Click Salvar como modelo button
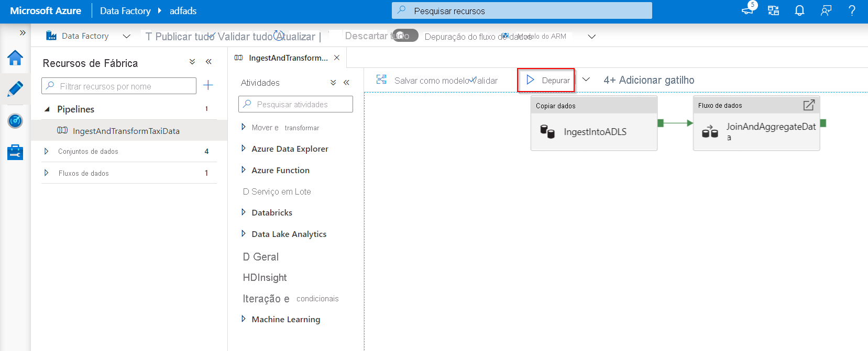Screen dimensions: 868x351 pos(432,81)
